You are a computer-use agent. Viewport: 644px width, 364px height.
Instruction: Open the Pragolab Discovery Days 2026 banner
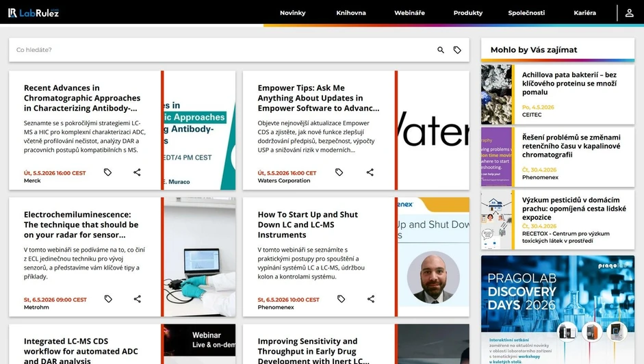(558, 310)
